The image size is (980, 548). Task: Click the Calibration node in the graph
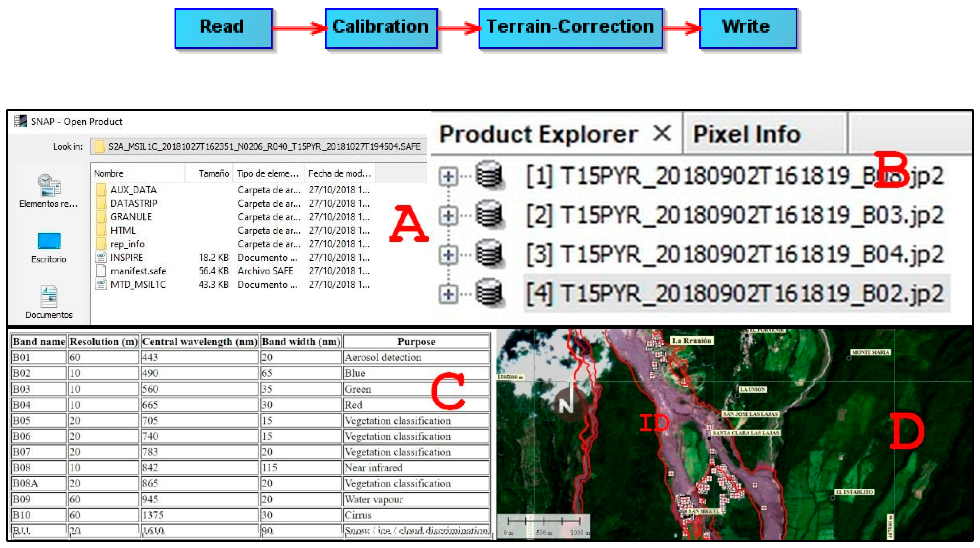(x=381, y=29)
